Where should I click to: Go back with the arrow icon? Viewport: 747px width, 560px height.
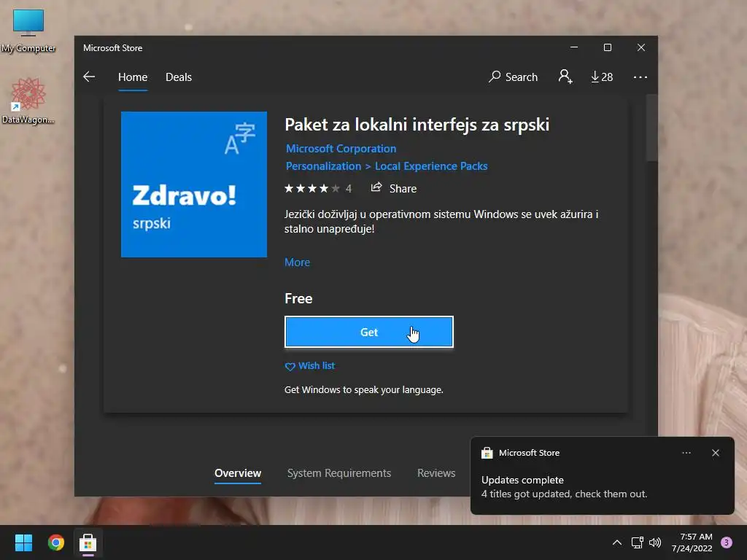(89, 77)
